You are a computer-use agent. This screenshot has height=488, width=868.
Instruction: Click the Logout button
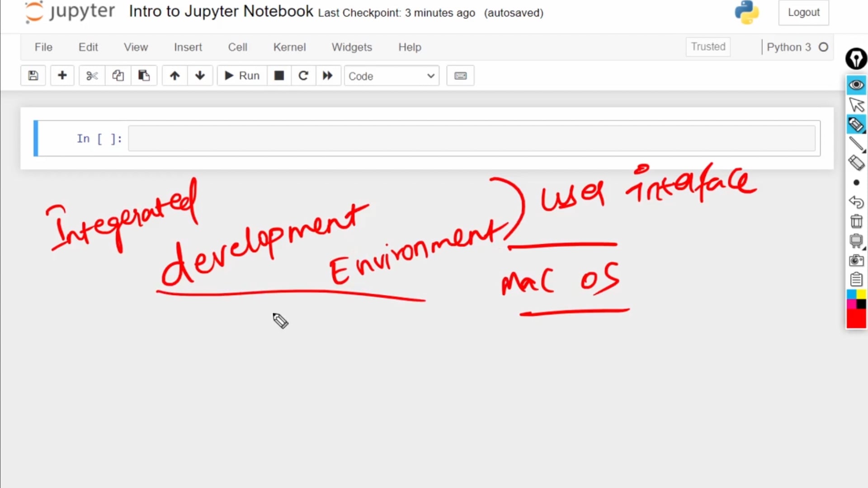pos(803,13)
